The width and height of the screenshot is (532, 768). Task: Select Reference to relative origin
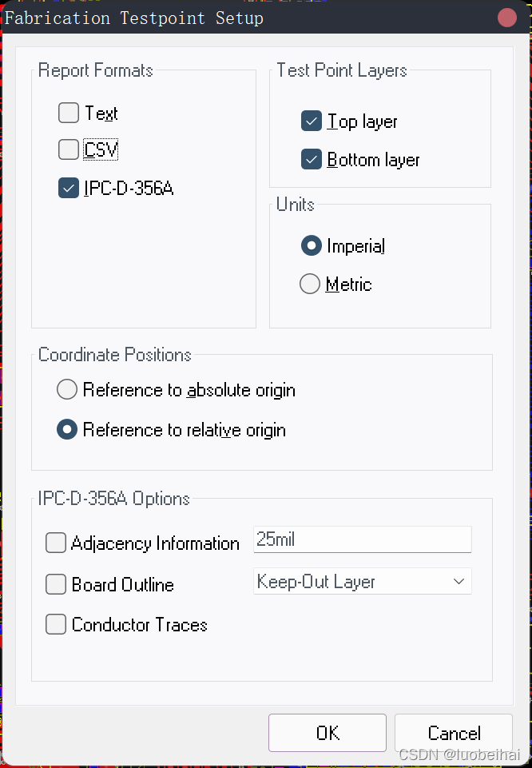[68, 430]
